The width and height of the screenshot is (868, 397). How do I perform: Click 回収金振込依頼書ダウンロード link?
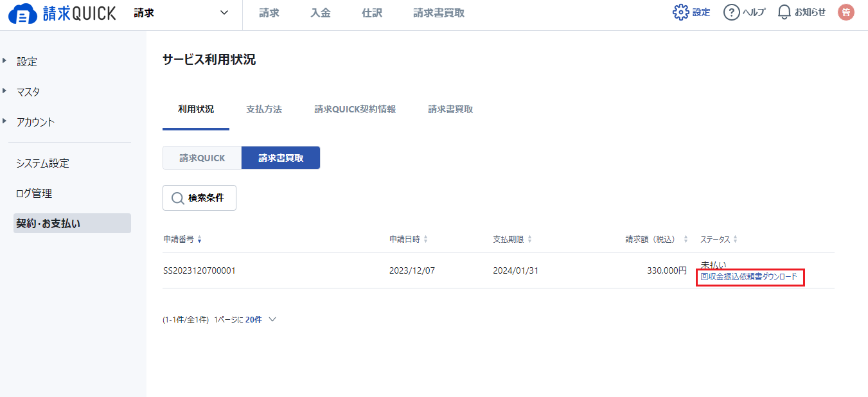pyautogui.click(x=748, y=277)
